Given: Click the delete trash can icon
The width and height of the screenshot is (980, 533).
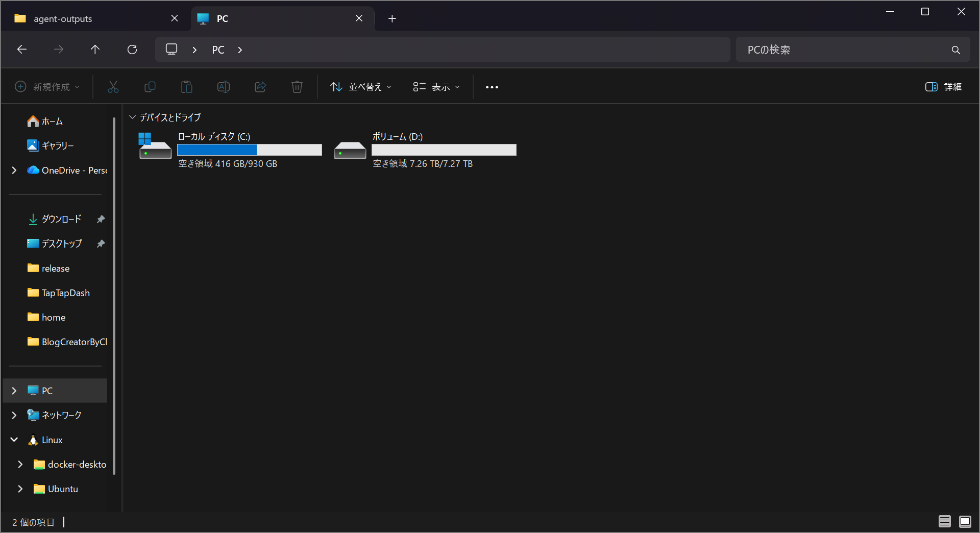Looking at the screenshot, I should [x=297, y=87].
